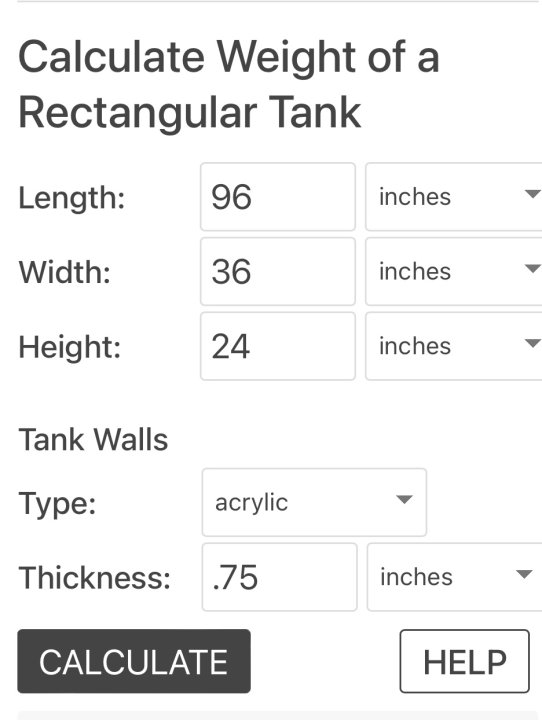Click the Length label text
542x720 pixels.
coord(72,198)
